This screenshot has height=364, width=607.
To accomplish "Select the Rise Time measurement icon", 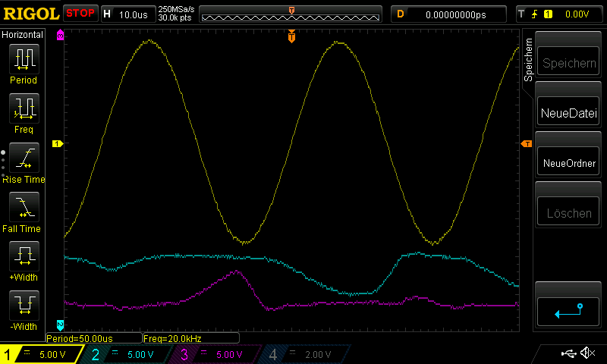I will 24,158.
